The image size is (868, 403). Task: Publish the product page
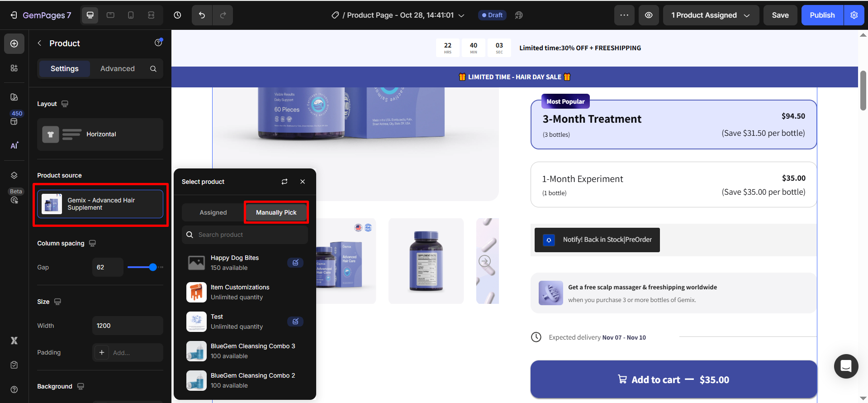tap(822, 15)
